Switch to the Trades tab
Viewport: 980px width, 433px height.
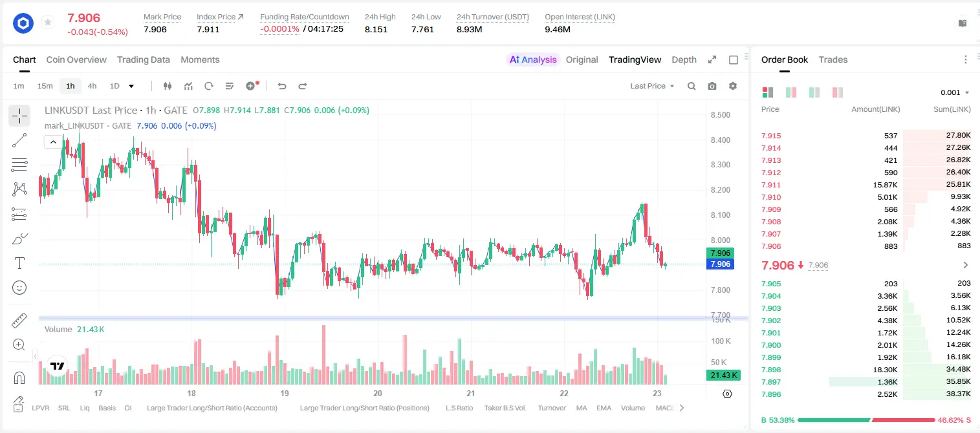(833, 59)
